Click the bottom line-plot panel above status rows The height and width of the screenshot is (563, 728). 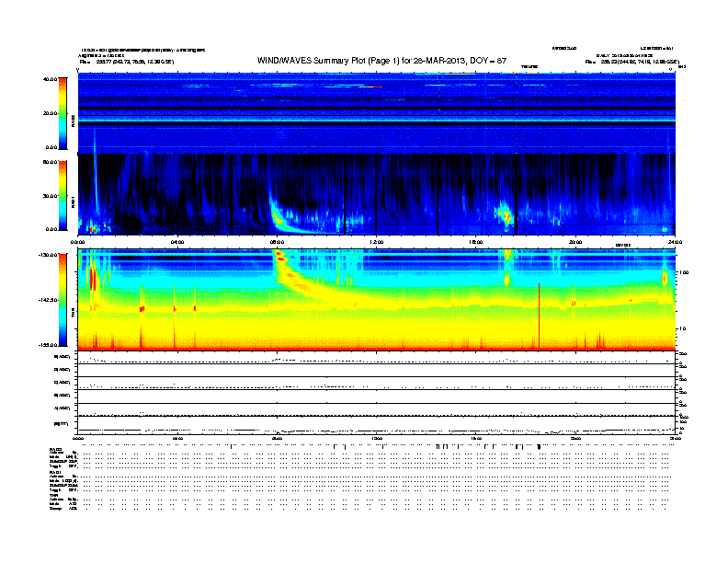click(377, 425)
